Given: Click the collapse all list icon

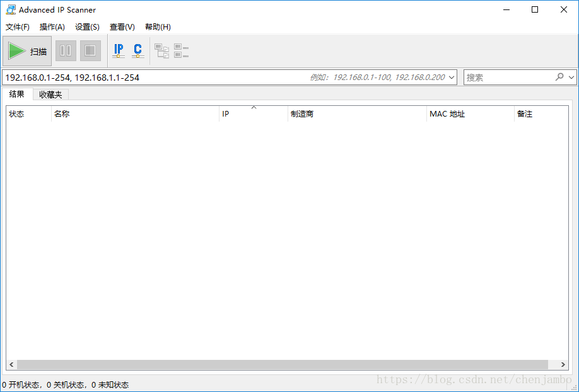Looking at the screenshot, I should coord(181,51).
